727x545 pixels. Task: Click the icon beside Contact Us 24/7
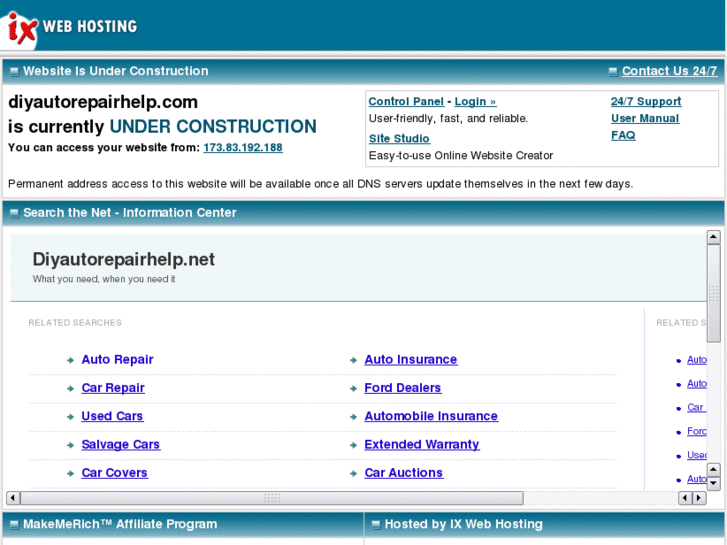click(613, 71)
